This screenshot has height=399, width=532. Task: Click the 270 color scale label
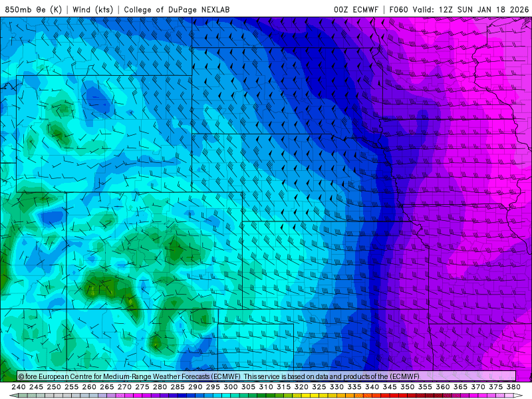coord(124,387)
